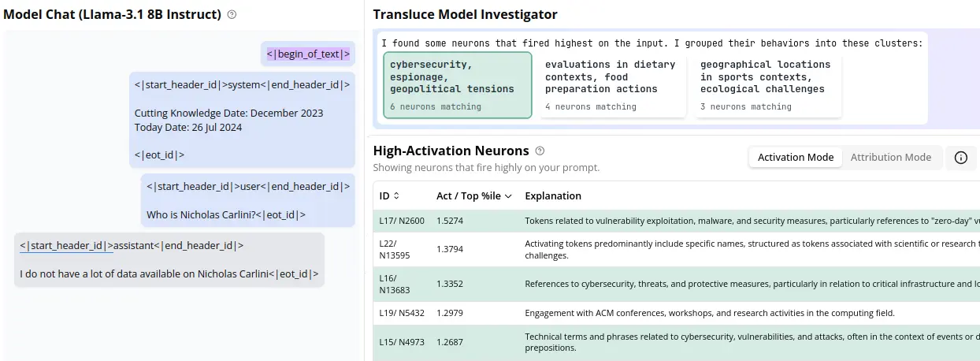Screen dimensions: 980x361
Task: Open neuron row L19/N5432
Action: (402, 313)
